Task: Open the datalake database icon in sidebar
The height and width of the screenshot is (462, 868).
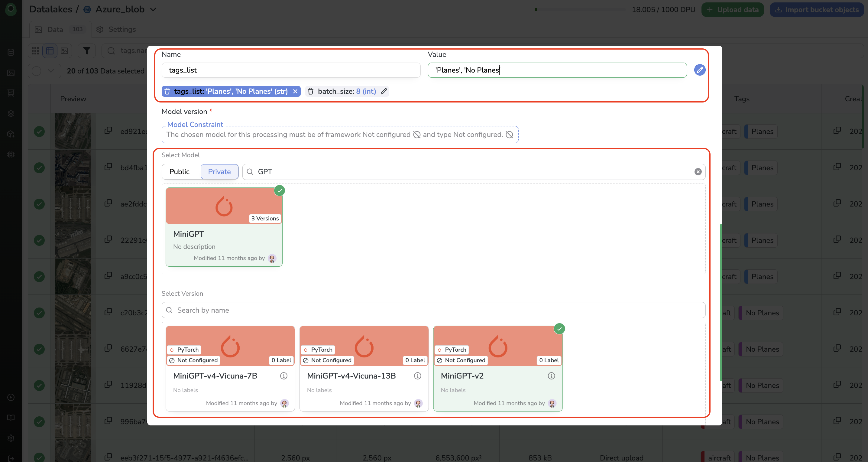Action: click(11, 52)
